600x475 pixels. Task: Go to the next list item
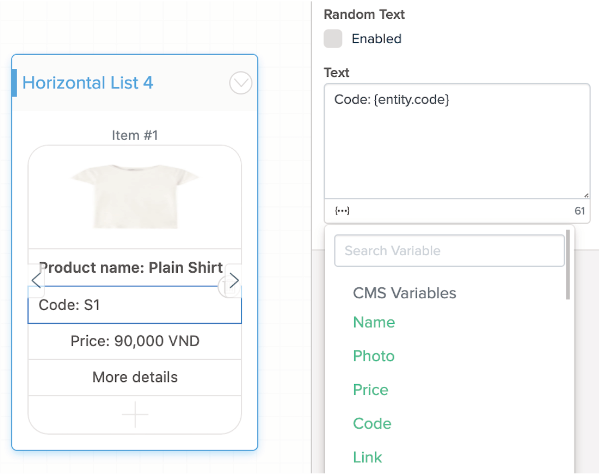coord(233,282)
